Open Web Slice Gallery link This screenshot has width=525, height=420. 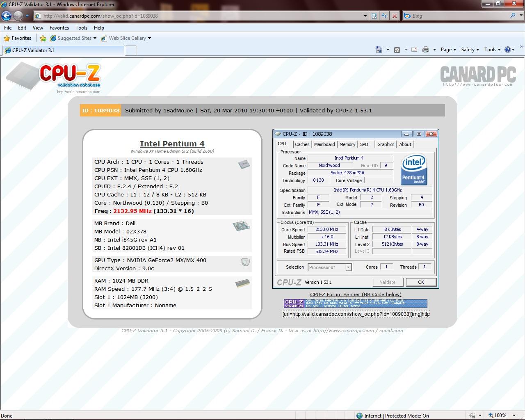[x=126, y=38]
